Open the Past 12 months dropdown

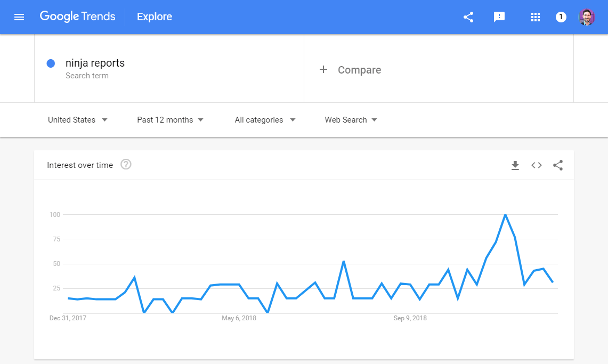[170, 120]
